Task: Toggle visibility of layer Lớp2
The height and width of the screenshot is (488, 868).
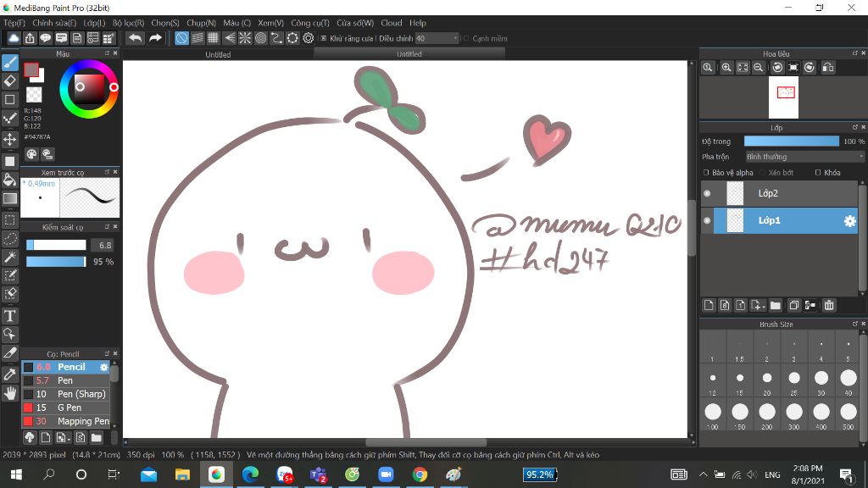Action: coord(707,193)
